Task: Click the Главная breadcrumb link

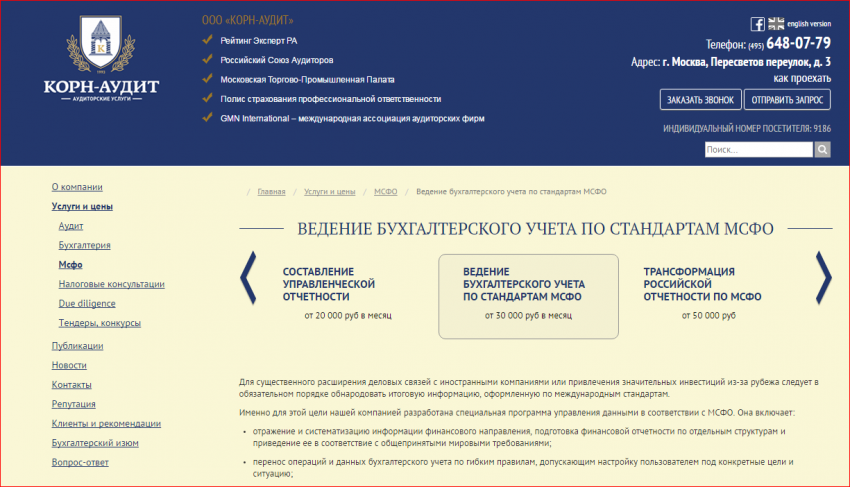Action: pos(271,191)
